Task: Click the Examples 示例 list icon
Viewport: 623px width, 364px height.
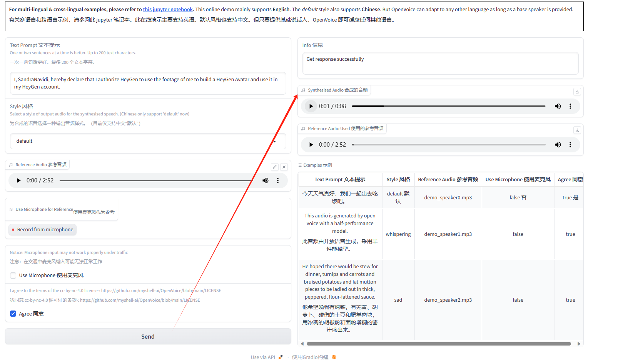Action: point(300,165)
